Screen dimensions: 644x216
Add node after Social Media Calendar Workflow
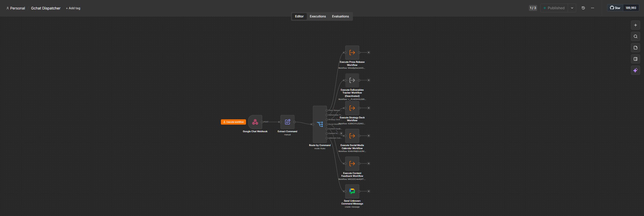click(x=369, y=136)
